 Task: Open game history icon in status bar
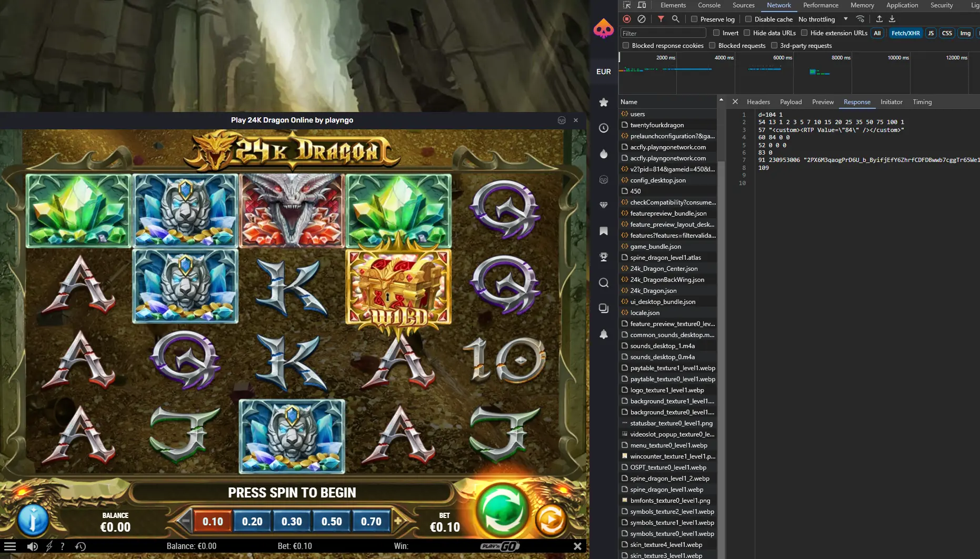(x=81, y=546)
